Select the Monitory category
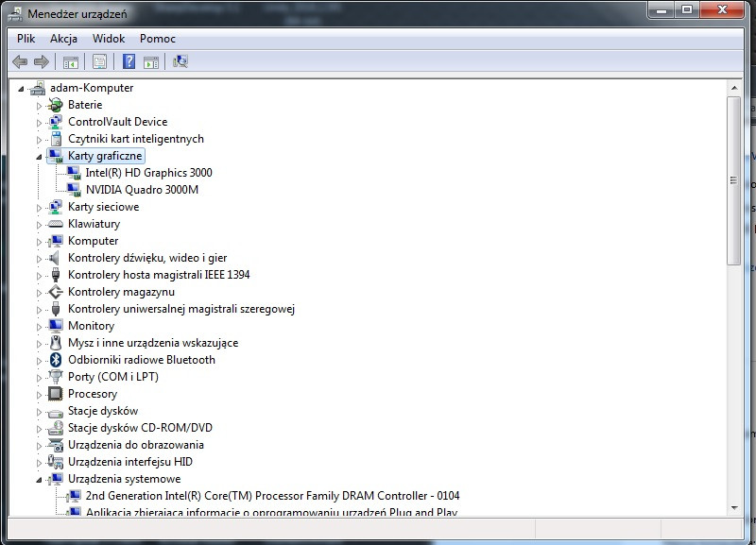Viewport: 756px width, 545px height. (92, 326)
